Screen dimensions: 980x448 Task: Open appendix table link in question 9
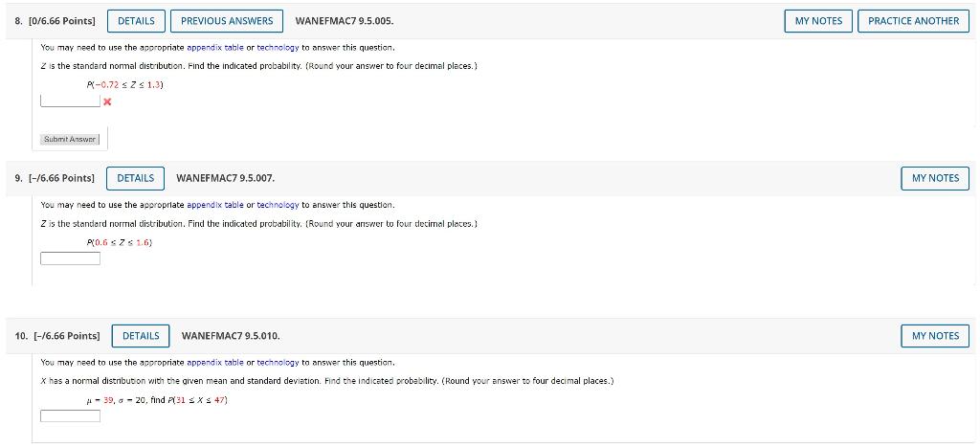pos(215,204)
